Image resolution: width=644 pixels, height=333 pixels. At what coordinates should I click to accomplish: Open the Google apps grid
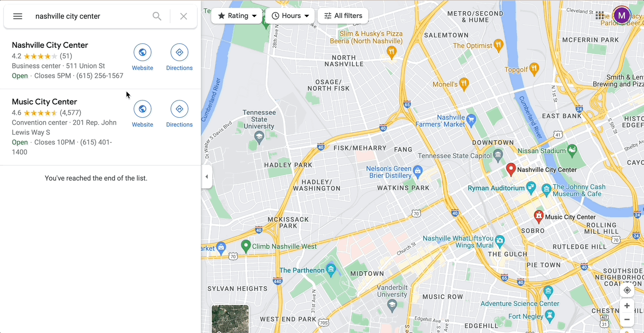600,15
